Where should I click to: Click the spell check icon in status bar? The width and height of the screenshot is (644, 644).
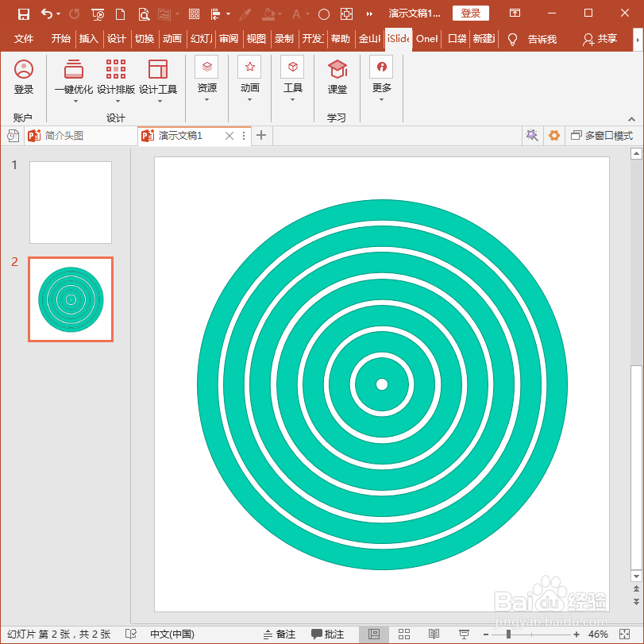[x=130, y=634]
